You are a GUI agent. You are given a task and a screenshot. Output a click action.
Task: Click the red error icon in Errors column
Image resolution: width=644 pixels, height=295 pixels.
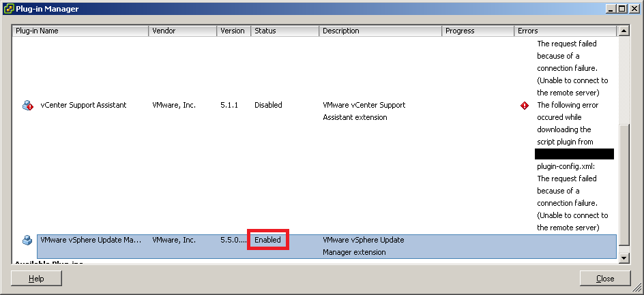coord(525,106)
